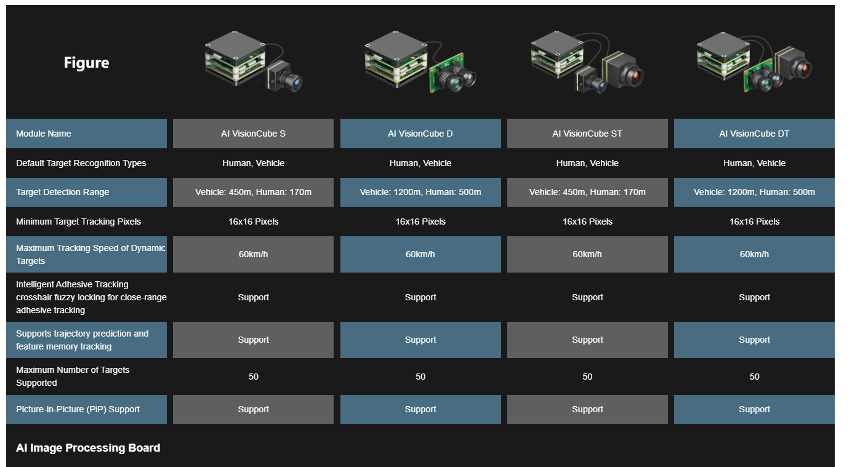The width and height of the screenshot is (868, 467).
Task: Click the "AI Image Processing Board" heading
Action: tap(88, 448)
